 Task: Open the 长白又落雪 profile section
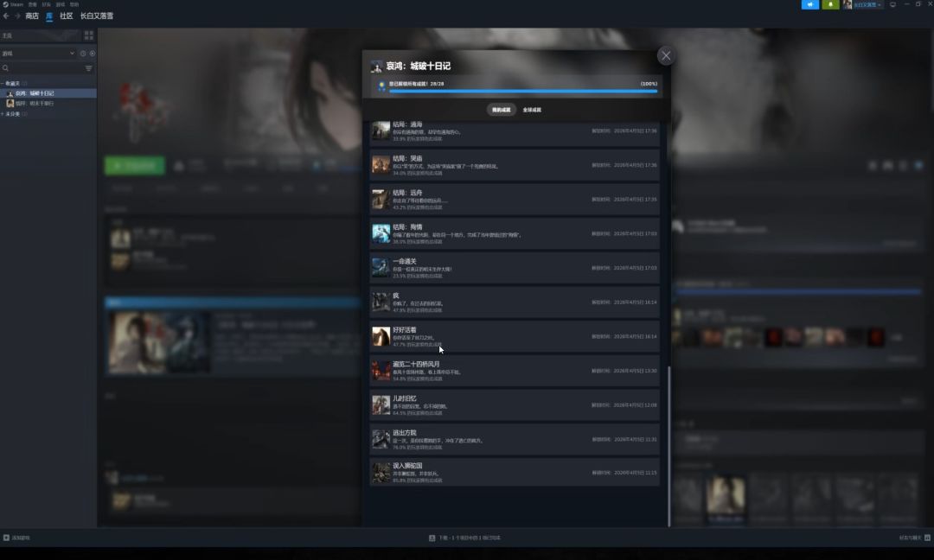[x=97, y=16]
